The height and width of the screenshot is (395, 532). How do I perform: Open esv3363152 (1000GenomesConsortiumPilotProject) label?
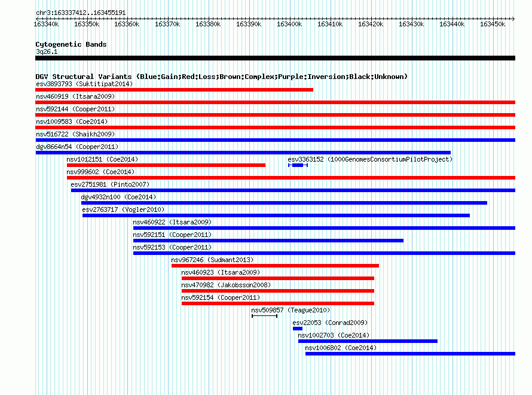pos(370,159)
